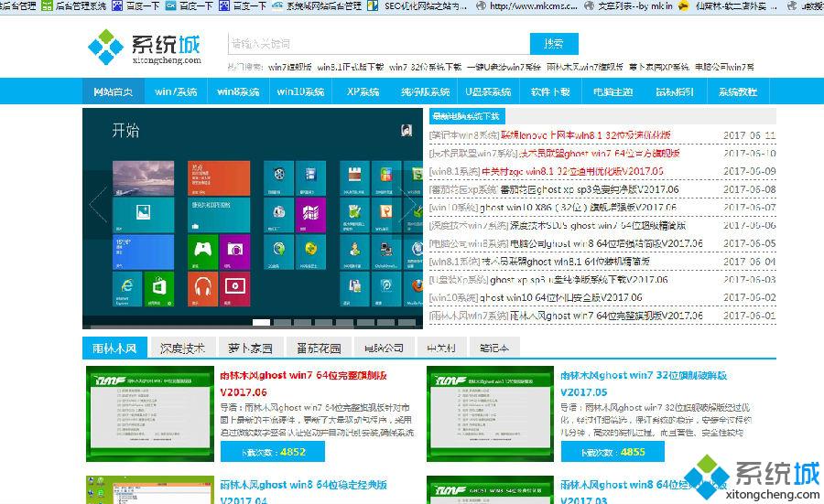Open the 纯净版系统 navigation item
The height and width of the screenshot is (504, 824).
click(x=425, y=91)
